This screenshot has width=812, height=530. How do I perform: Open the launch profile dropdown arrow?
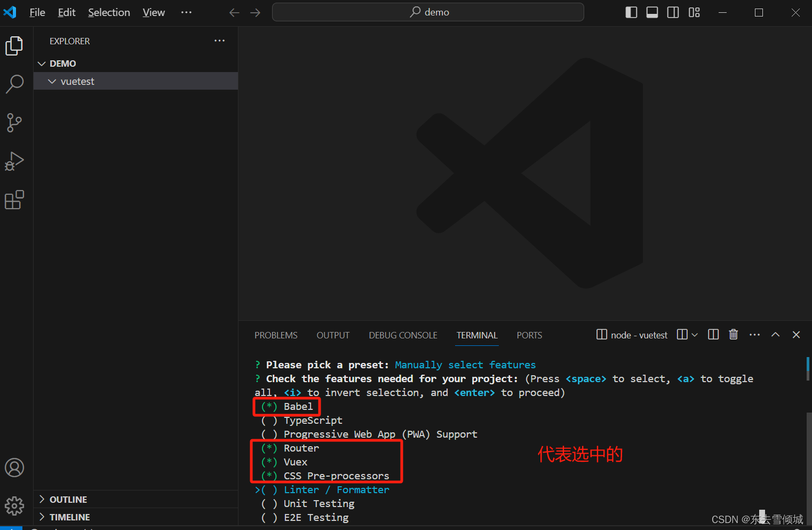695,335
